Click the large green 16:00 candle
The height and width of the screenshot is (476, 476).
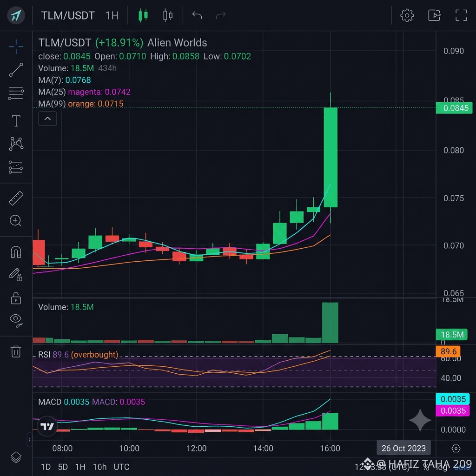pyautogui.click(x=331, y=157)
